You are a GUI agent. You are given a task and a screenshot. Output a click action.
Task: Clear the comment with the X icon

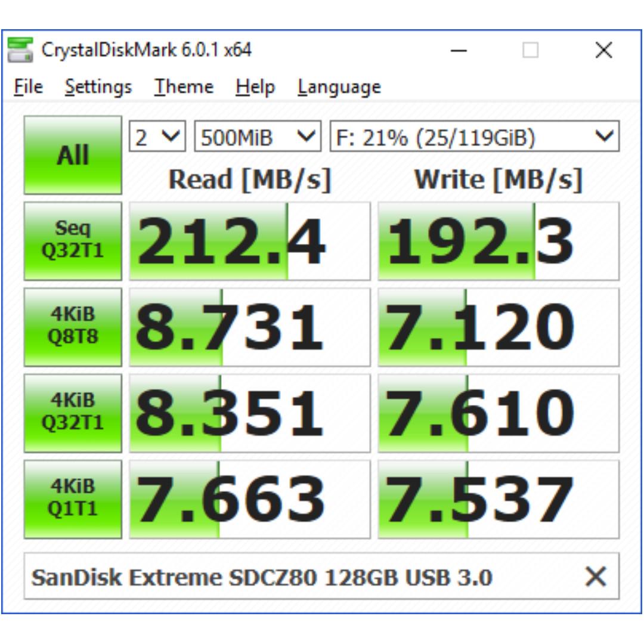point(595,576)
